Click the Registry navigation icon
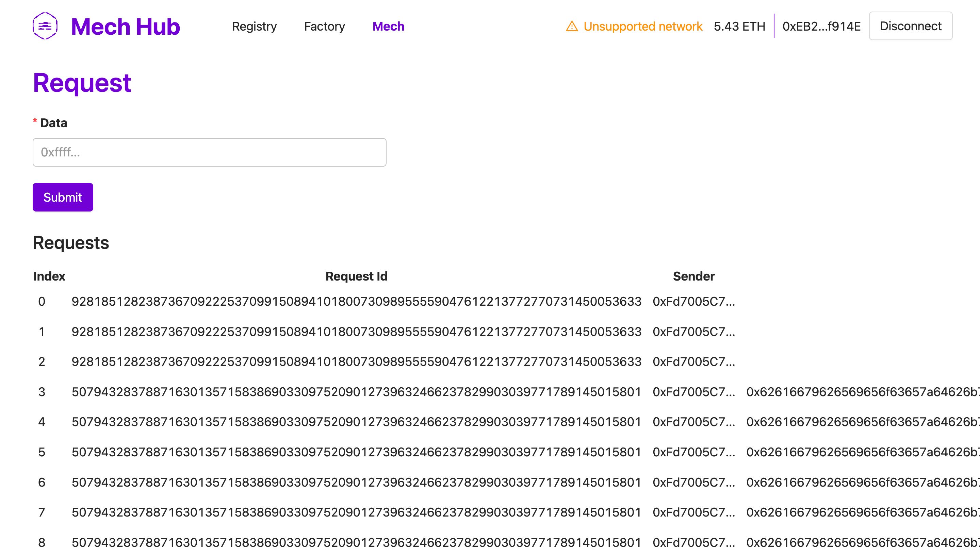This screenshot has width=980, height=557. pos(255,26)
